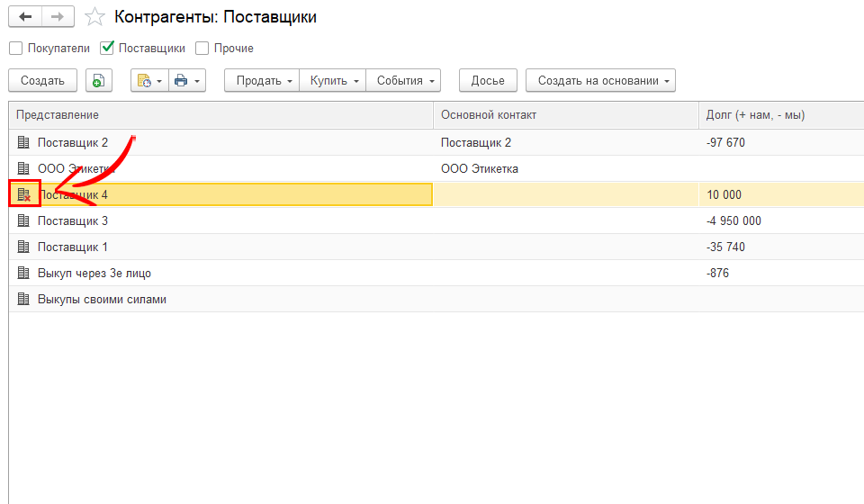Expand the Продать dropdown
The image size is (864, 504).
[264, 81]
